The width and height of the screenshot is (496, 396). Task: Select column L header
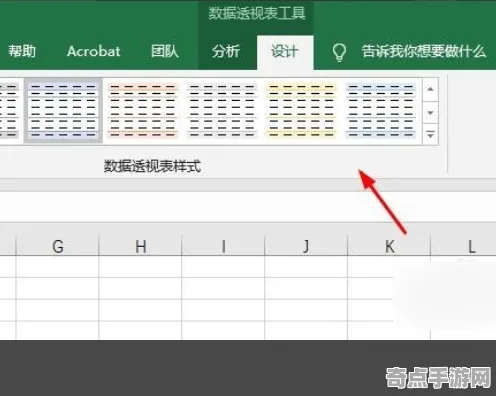464,247
